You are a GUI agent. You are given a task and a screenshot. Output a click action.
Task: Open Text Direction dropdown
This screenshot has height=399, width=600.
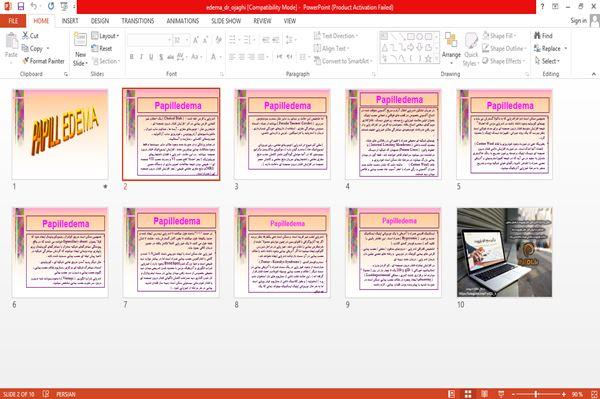336,36
